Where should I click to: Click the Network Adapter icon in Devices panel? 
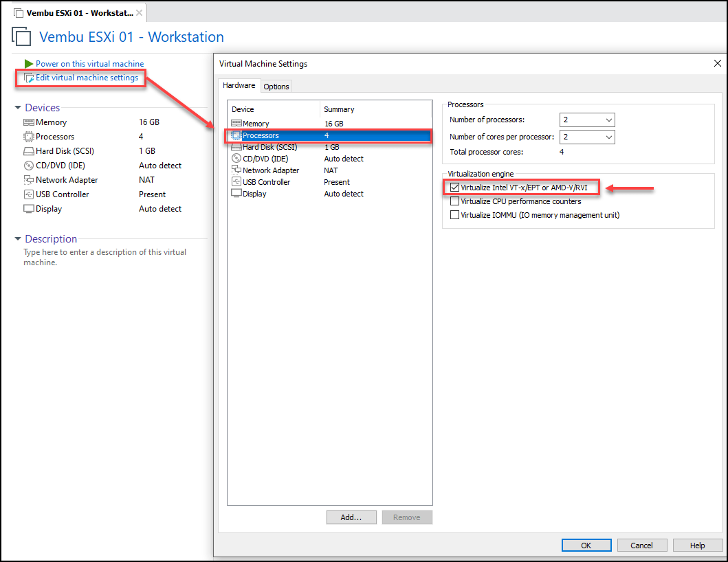[29, 180]
